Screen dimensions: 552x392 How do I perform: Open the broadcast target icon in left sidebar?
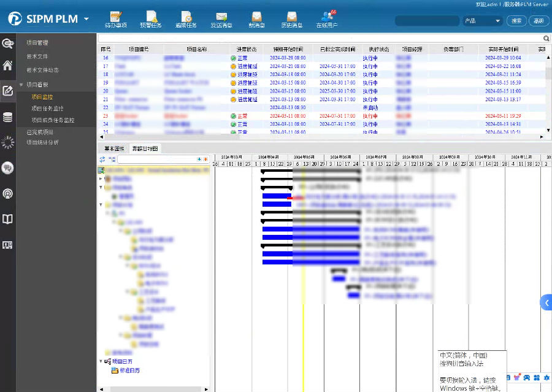point(8,193)
